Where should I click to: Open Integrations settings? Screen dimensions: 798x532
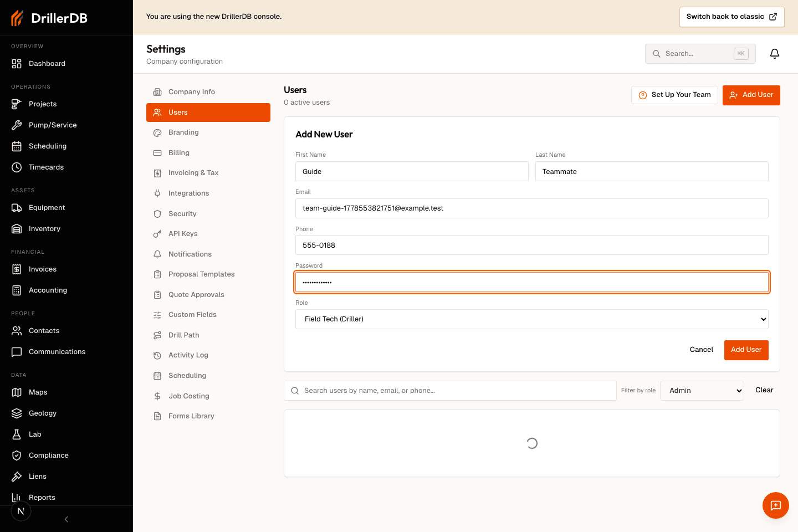coord(208,193)
